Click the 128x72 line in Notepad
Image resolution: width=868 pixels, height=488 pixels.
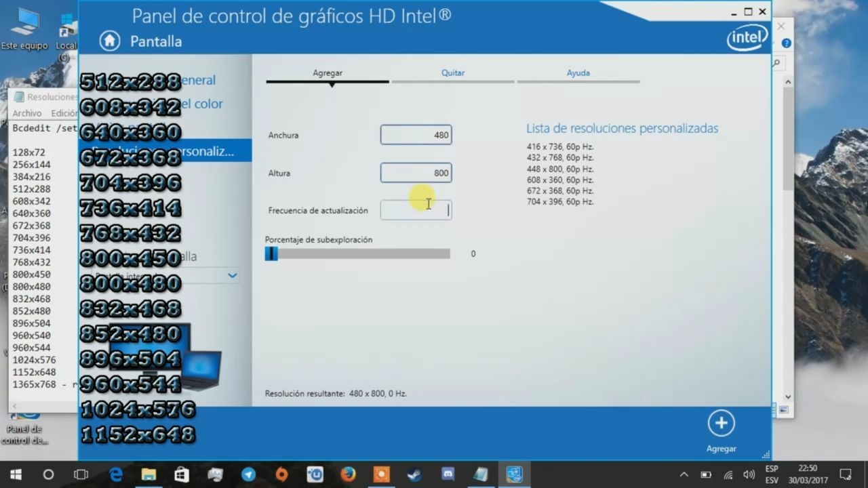point(28,152)
